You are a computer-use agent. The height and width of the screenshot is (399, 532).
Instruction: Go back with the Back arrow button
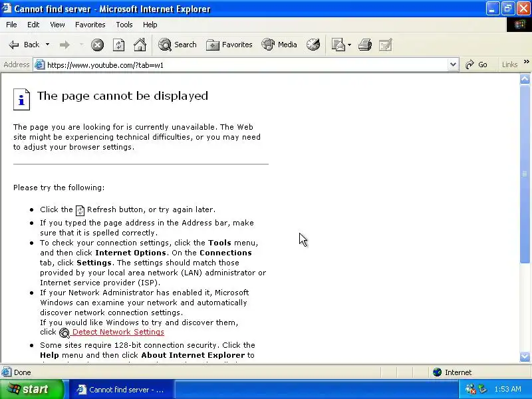click(23, 45)
